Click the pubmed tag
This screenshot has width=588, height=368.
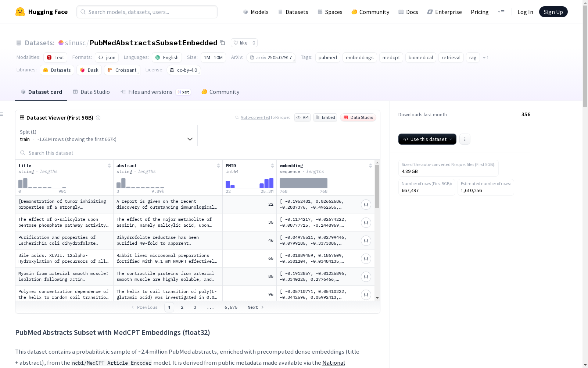(x=328, y=57)
